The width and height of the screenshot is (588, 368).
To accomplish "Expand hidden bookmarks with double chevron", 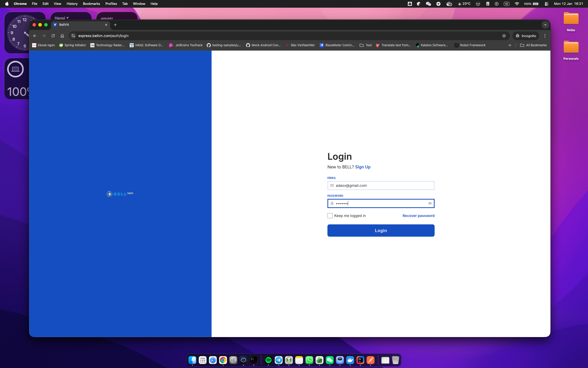I will coord(510,45).
